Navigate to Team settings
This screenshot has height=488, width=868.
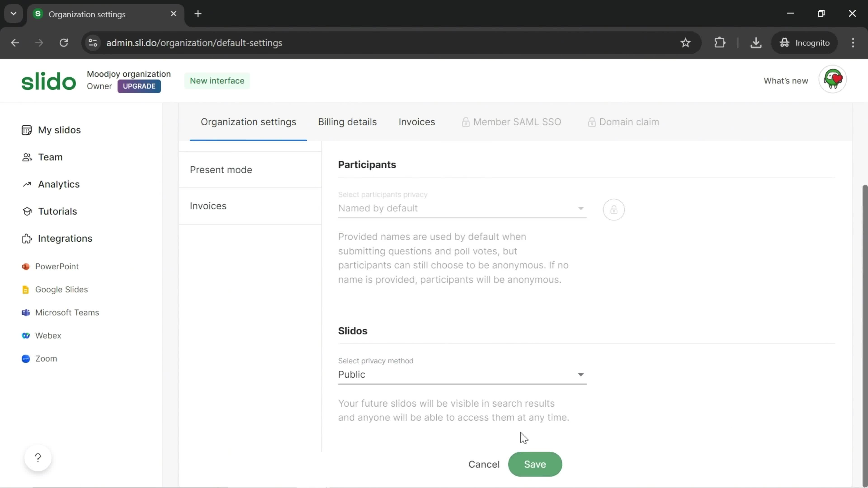(51, 157)
